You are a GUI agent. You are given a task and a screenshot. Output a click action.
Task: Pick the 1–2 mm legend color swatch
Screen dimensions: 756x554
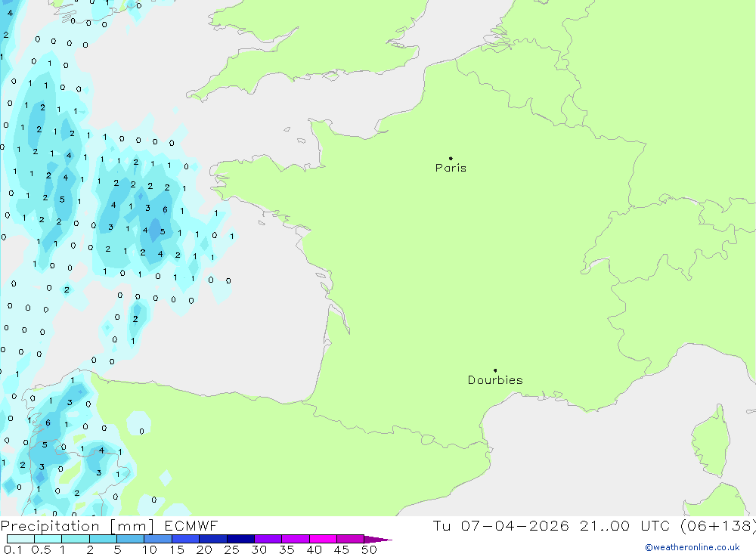click(x=76, y=539)
